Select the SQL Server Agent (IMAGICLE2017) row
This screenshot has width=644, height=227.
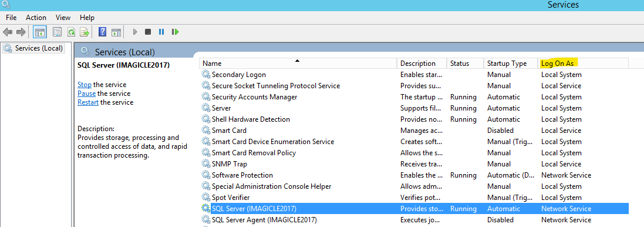414,219
